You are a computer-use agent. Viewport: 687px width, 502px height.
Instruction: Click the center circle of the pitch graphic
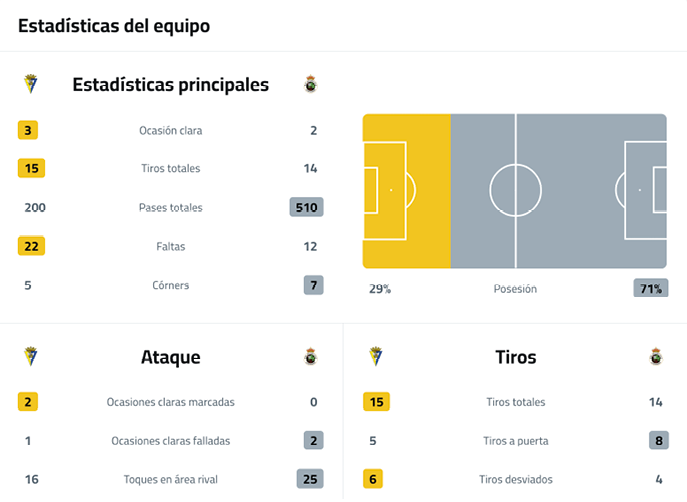515,190
